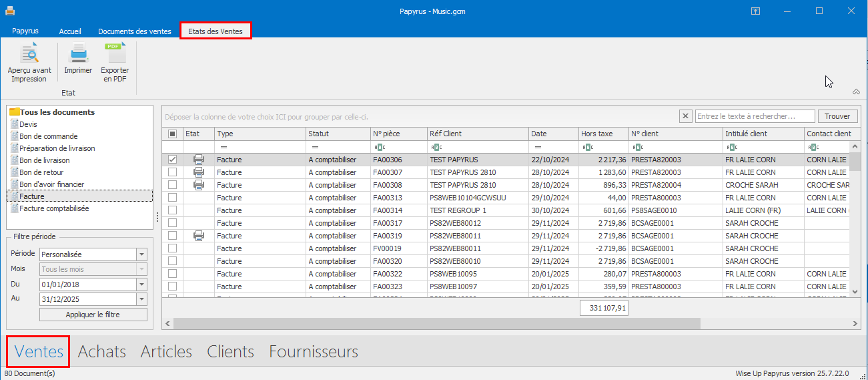
Task: Tick the checkbox for invoice FA00313
Action: pyautogui.click(x=173, y=198)
